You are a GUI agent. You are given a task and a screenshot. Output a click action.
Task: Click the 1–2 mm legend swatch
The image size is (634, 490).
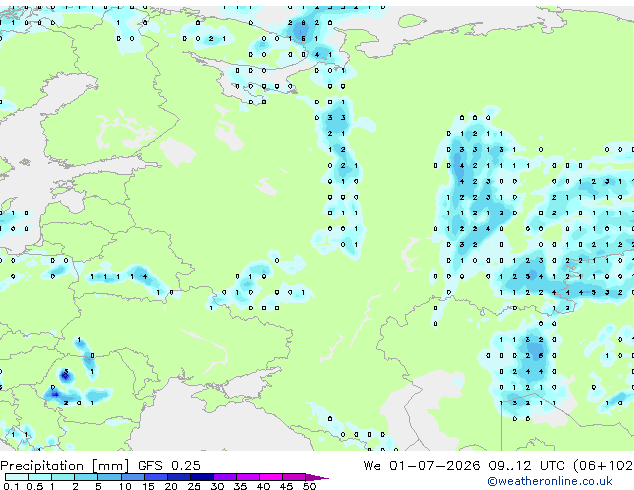pos(63,477)
